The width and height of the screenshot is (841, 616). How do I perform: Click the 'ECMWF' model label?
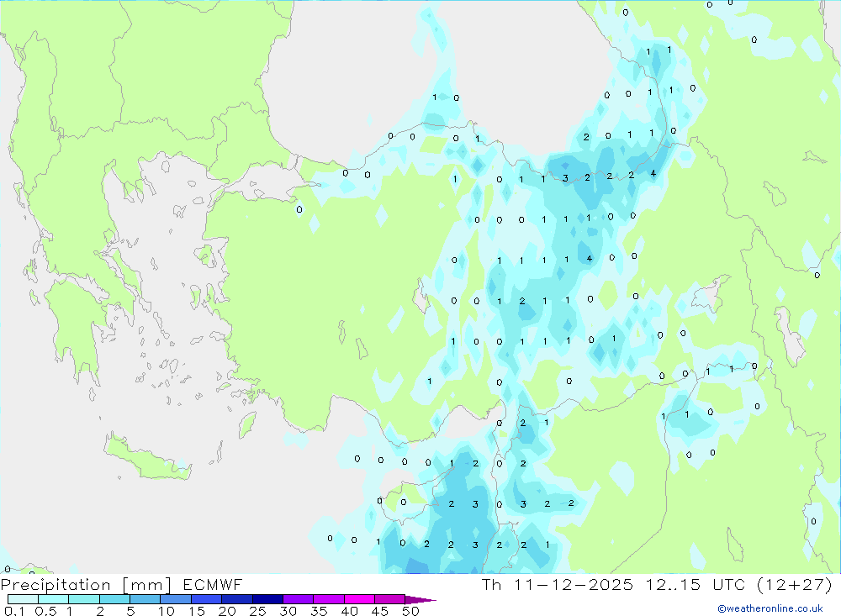point(213,584)
